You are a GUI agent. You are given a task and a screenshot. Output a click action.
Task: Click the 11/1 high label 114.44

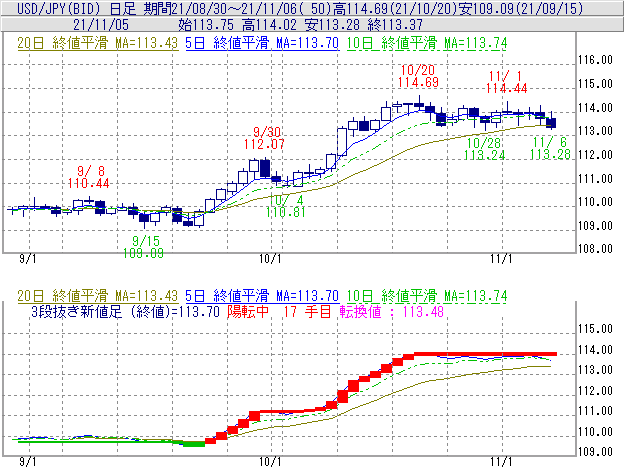tap(506, 89)
